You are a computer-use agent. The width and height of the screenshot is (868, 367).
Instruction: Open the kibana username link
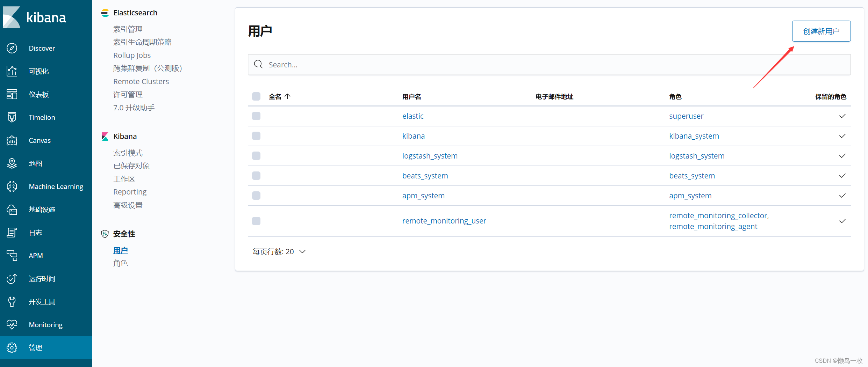click(x=414, y=136)
